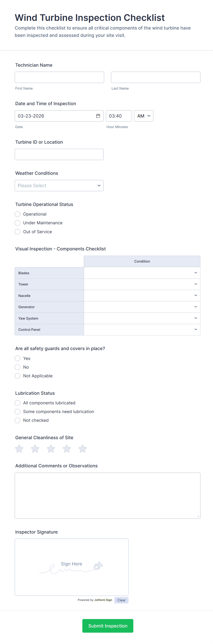The width and height of the screenshot is (213, 644).
Task: Open the date picker calendar icon
Action: pos(98,116)
